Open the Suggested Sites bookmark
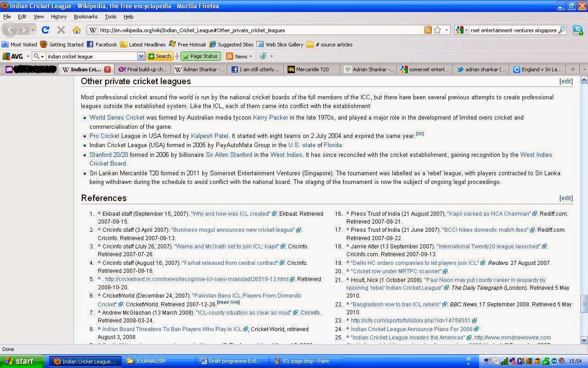The image size is (588, 368). point(231,44)
